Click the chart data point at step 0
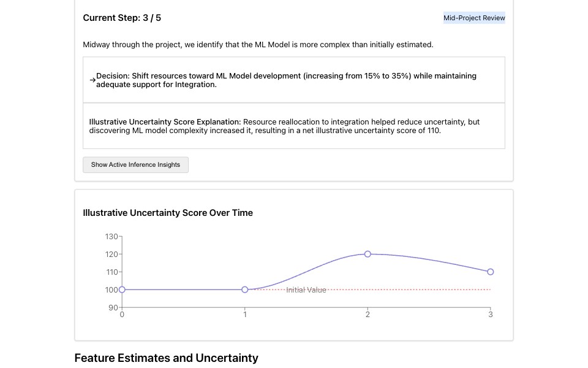Viewport: 588px width, 368px height. pos(122,289)
